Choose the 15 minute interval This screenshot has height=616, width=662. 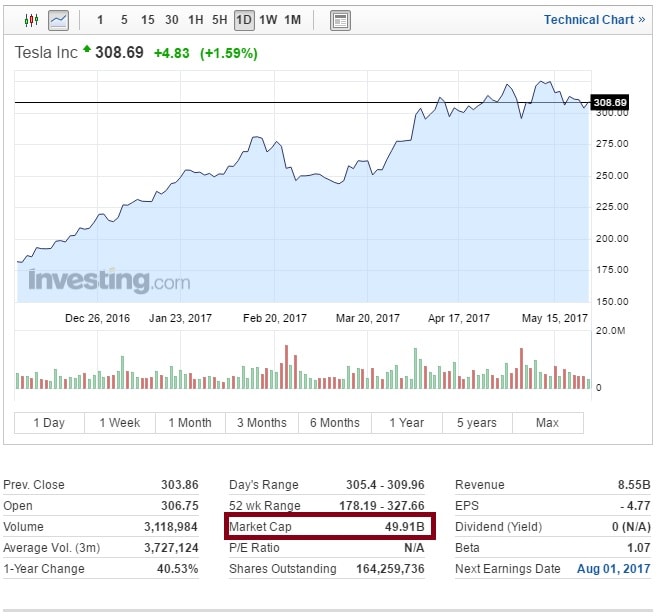148,20
